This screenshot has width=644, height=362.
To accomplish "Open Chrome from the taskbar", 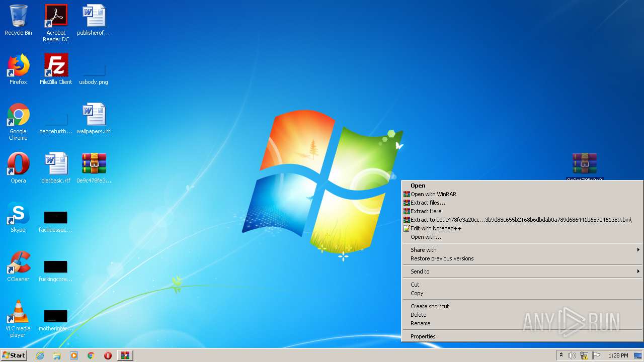I will tap(91, 355).
